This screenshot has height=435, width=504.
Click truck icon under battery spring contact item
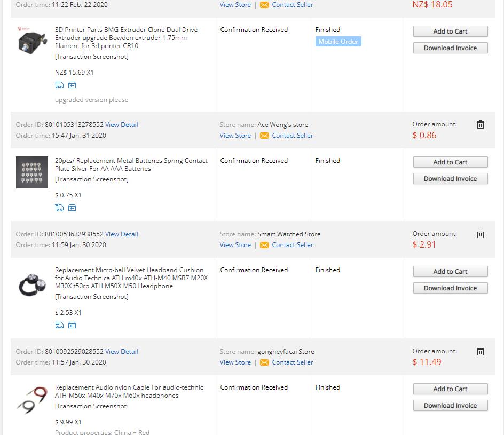click(x=59, y=208)
